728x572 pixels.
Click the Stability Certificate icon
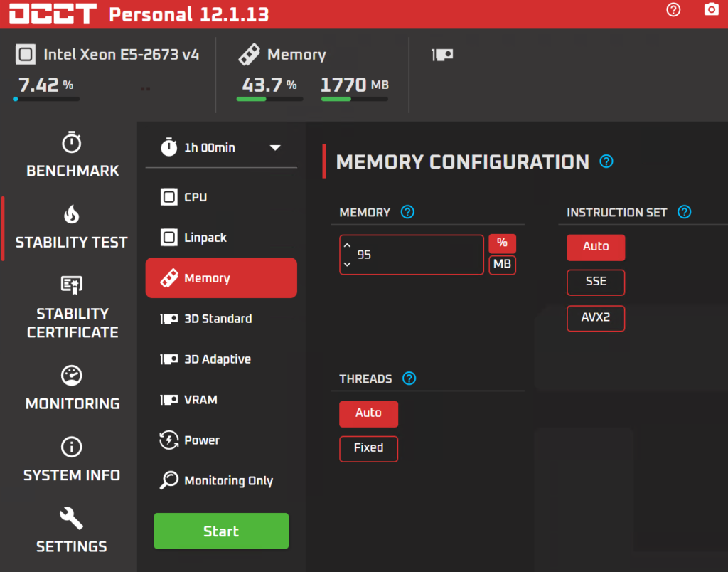tap(72, 285)
